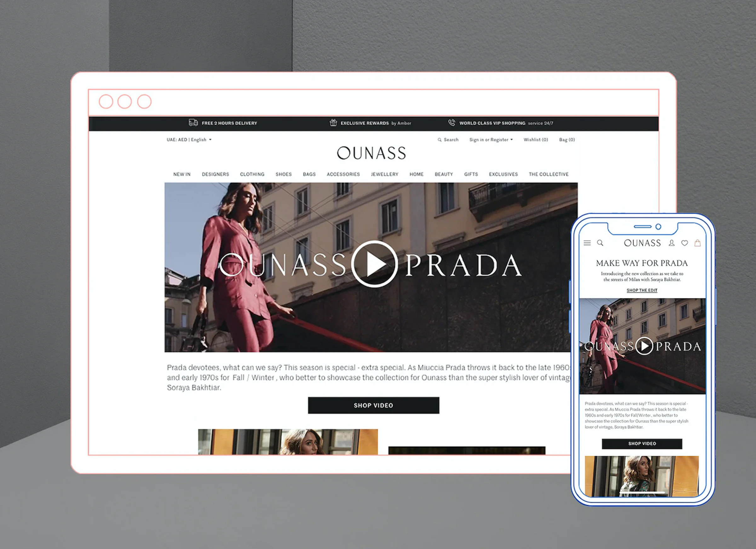Click third circle in browser window frame
Screen dimensions: 756x549
(x=144, y=101)
